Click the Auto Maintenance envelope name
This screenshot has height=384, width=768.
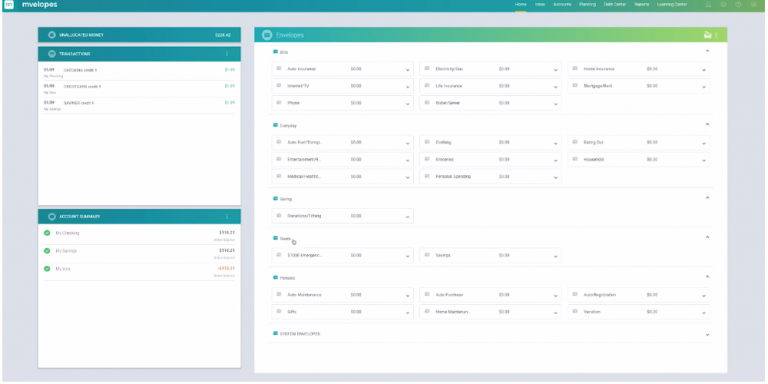[x=305, y=295]
